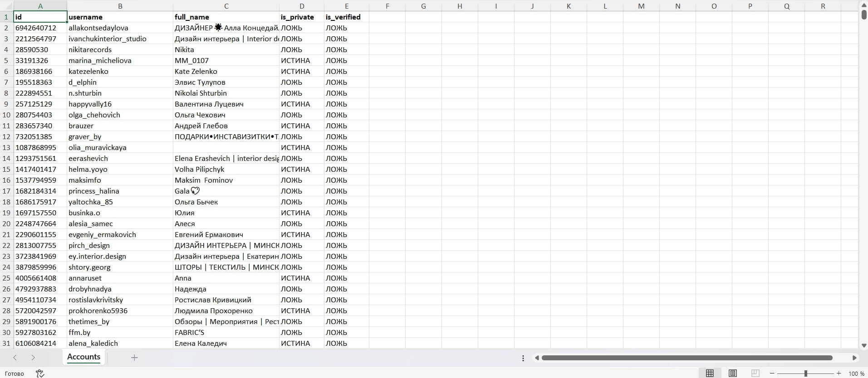Adjust the zoom slider handle
The height and width of the screenshot is (378, 868).
(806, 373)
